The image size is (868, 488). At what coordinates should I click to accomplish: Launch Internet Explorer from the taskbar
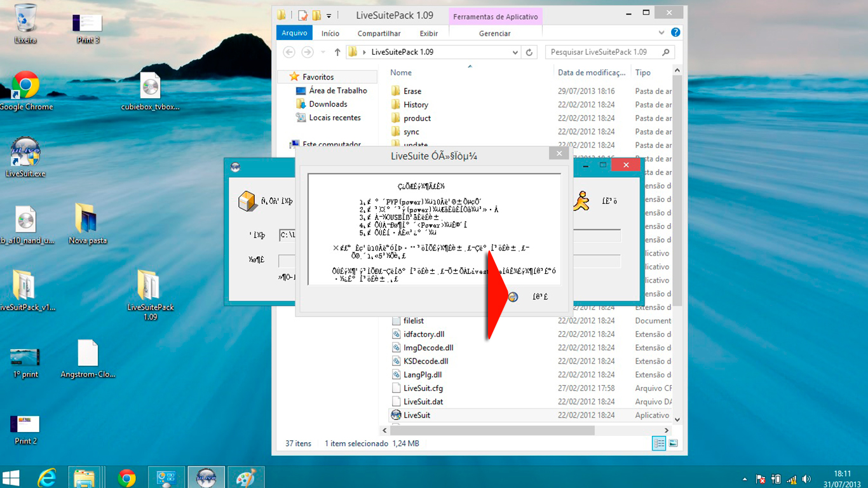coord(48,477)
